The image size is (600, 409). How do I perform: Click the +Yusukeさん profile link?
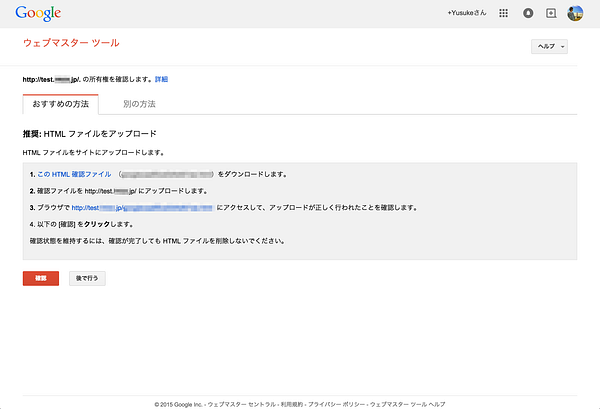click(x=467, y=13)
